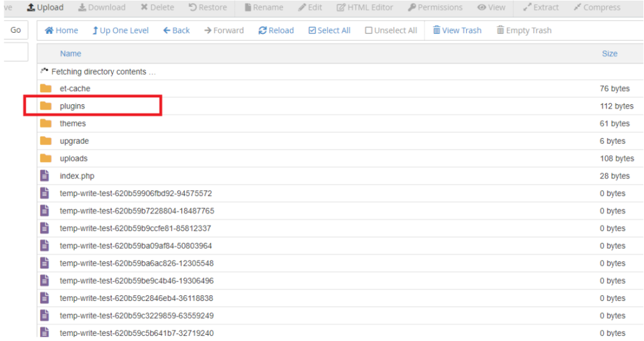Click Empty Trash
Viewport: 644px width, 341px height.
(x=524, y=30)
